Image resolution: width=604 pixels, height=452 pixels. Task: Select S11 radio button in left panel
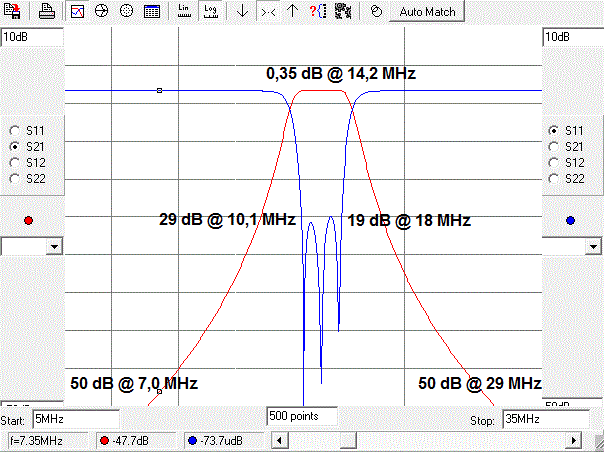(x=13, y=130)
